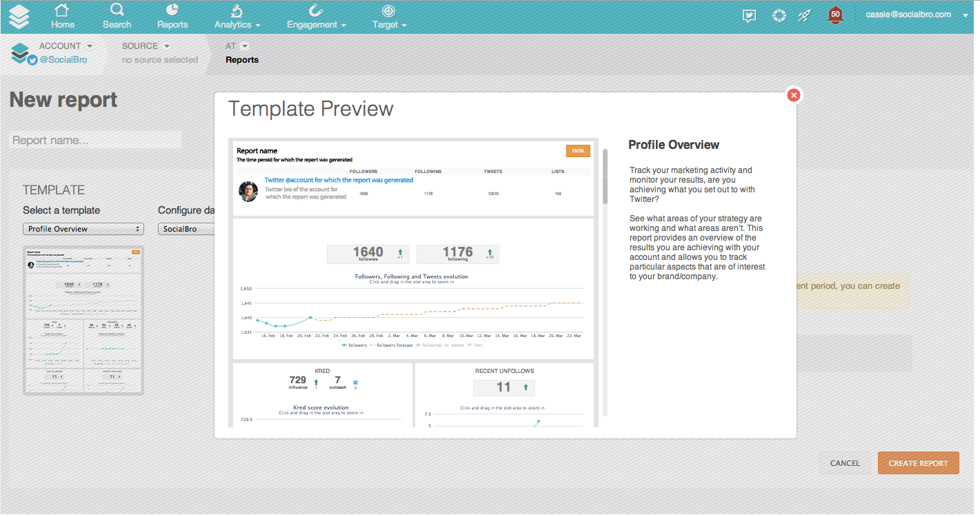Expand the Analytics menu

[237, 17]
